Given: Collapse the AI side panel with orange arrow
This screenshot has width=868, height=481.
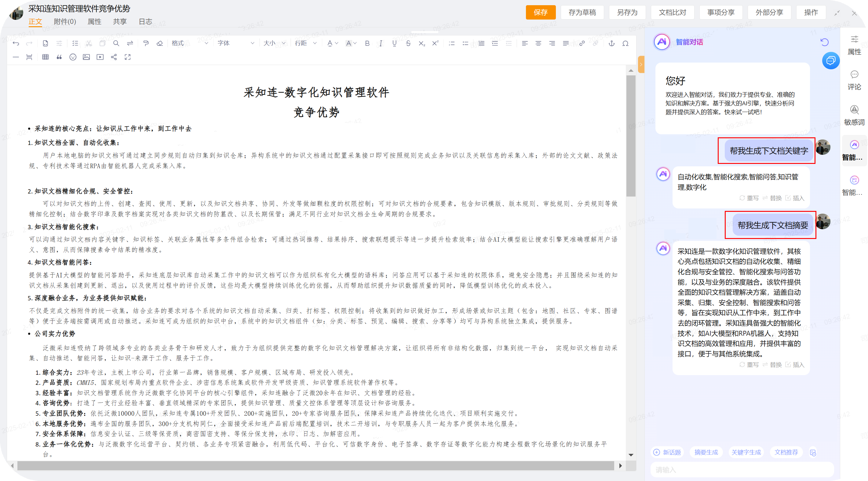Looking at the screenshot, I should point(641,64).
